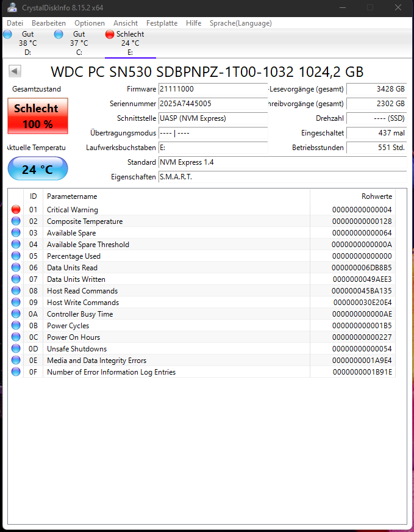The height and width of the screenshot is (532, 414).
Task: Click status orb for Data Units Written
Action: pyautogui.click(x=16, y=279)
